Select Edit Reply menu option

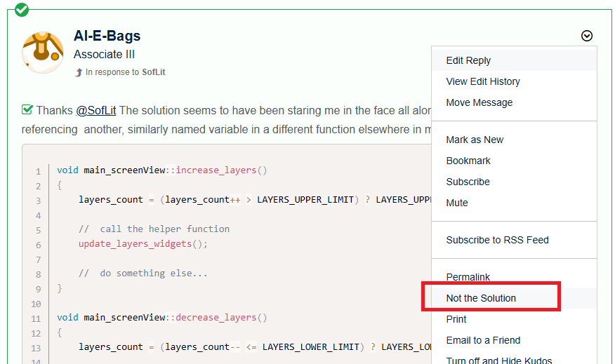click(514, 60)
